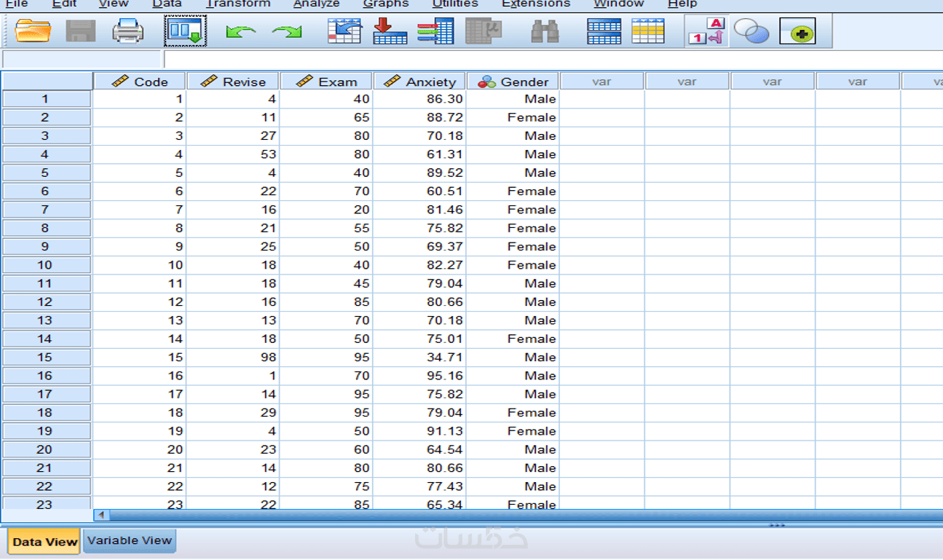This screenshot has height=560, width=943.
Task: Click the Go to variable icon
Action: pos(390,31)
